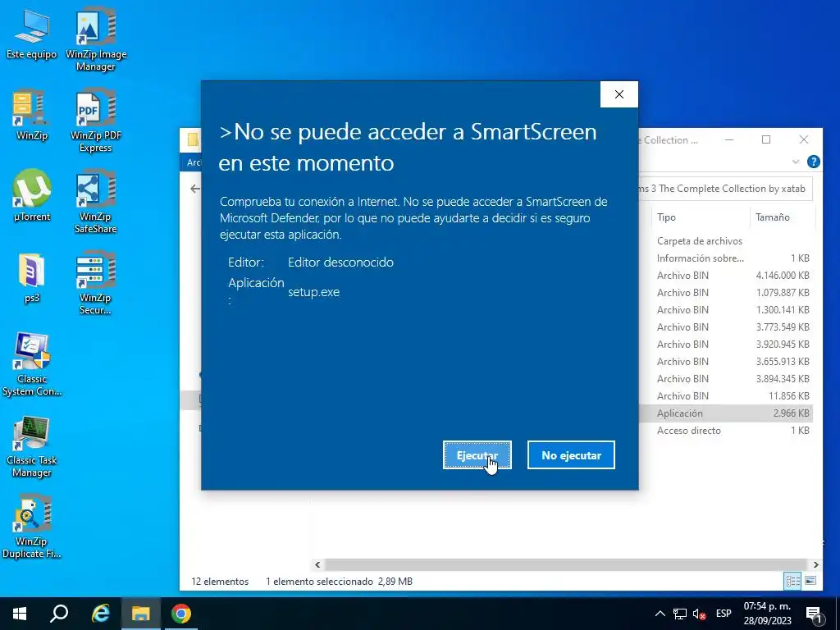Image resolution: width=840 pixels, height=630 pixels.
Task: Click the Explorer back arrow
Action: coord(195,189)
